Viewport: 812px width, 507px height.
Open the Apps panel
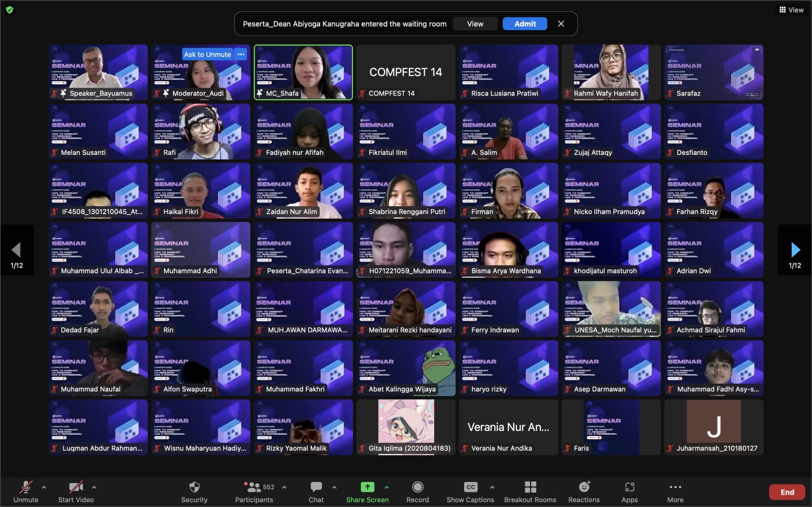tap(629, 491)
